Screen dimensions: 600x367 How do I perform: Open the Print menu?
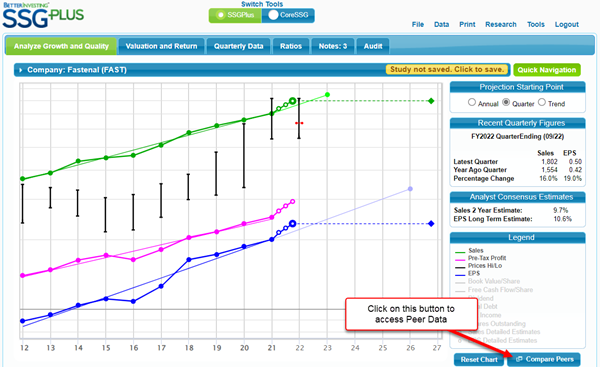(467, 24)
